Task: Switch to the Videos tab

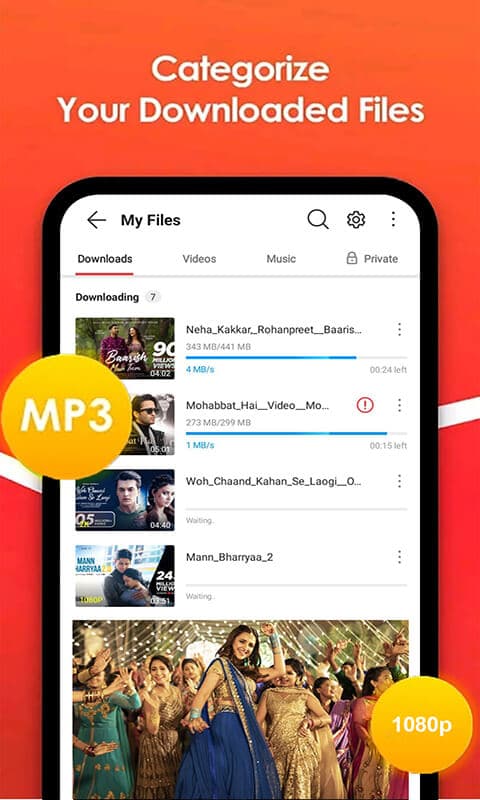Action: [x=199, y=259]
